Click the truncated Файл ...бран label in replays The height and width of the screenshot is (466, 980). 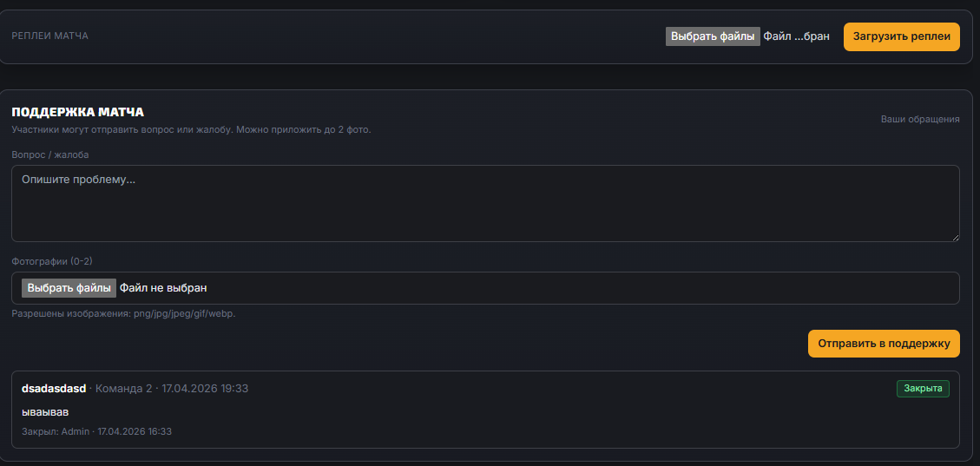(x=796, y=36)
